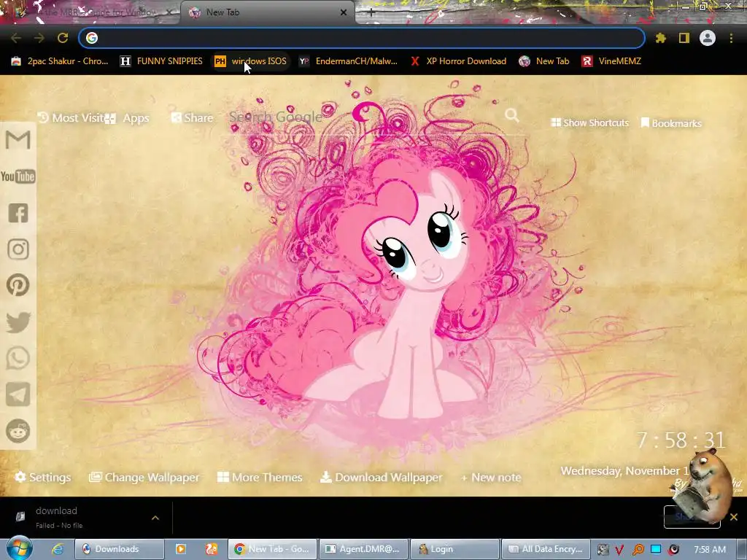Close the New Tab tab
The image size is (747, 560).
(343, 13)
